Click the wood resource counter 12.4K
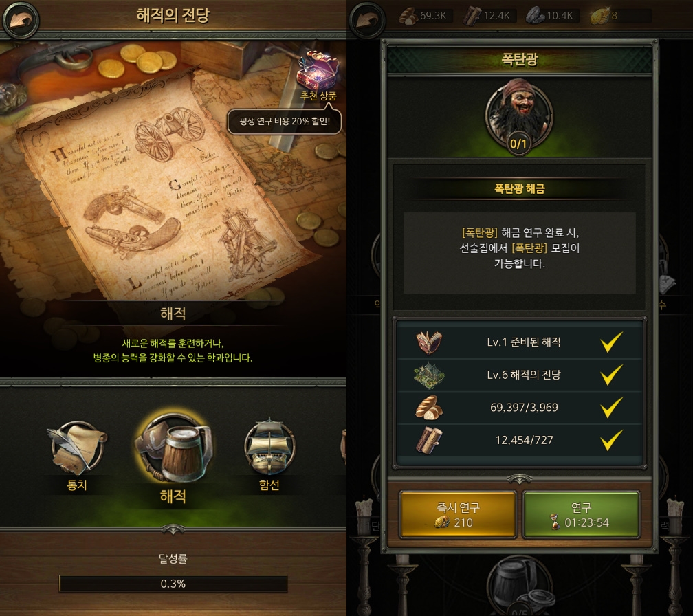 pyautogui.click(x=488, y=16)
